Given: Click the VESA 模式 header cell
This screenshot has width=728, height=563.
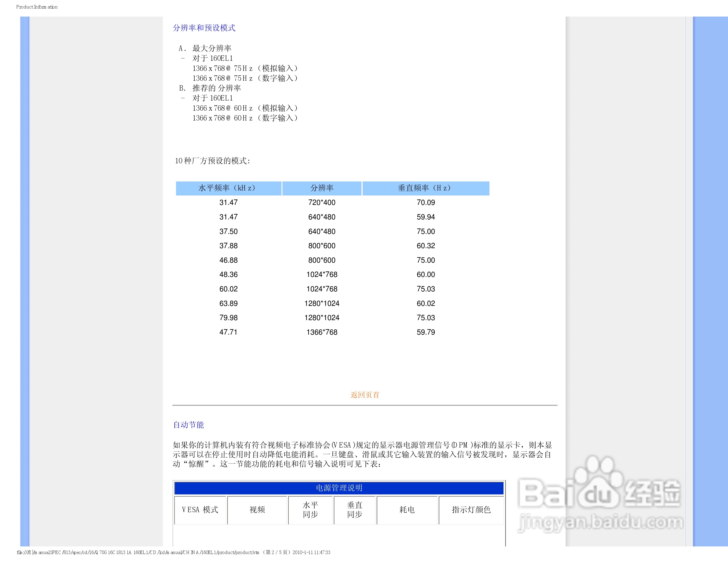Looking at the screenshot, I should point(200,510).
